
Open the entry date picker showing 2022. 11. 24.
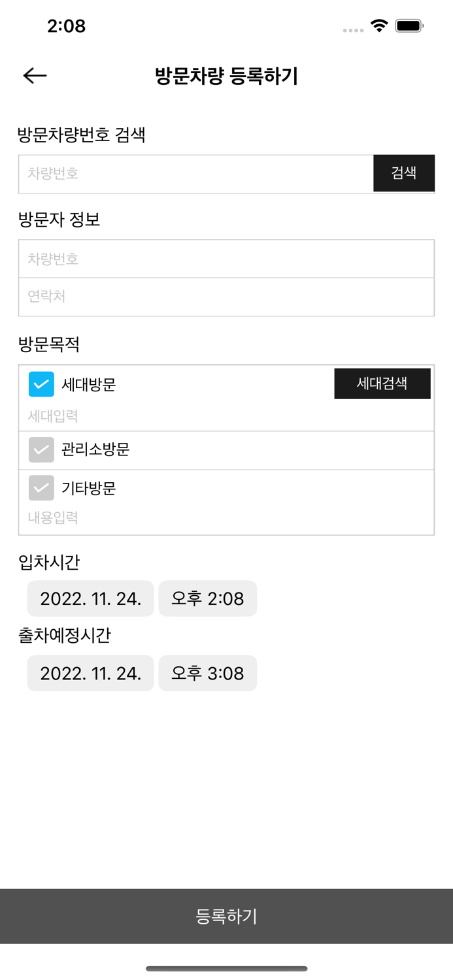click(x=90, y=598)
